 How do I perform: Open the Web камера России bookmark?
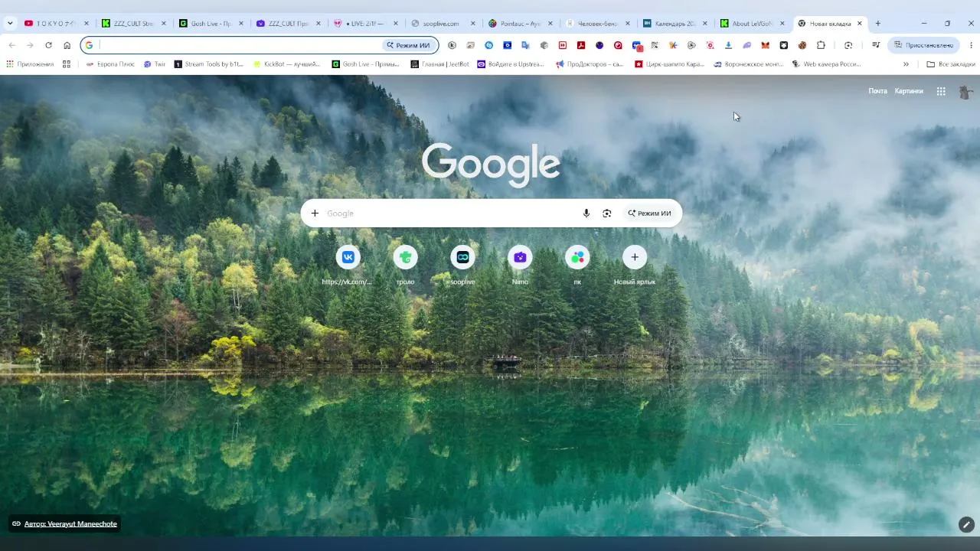click(827, 64)
